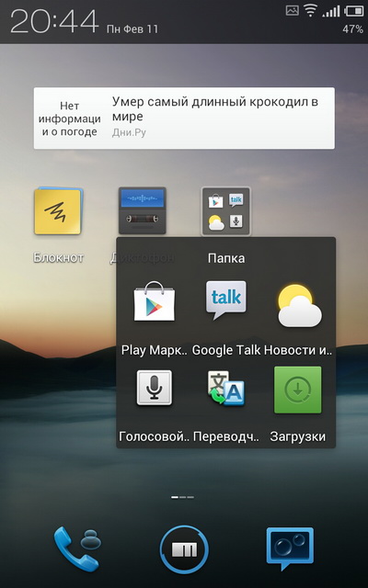Viewport: 368px width, 588px height.
Task: Open the phone dialer in the dock
Action: click(77, 548)
